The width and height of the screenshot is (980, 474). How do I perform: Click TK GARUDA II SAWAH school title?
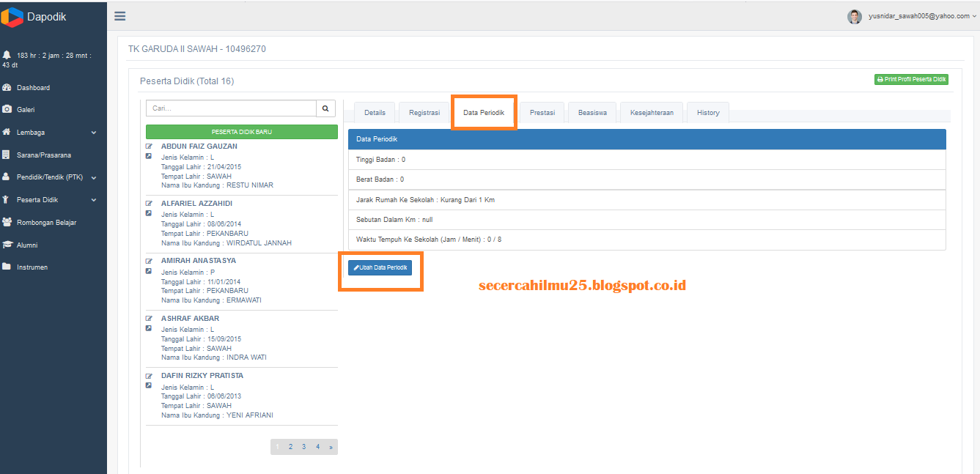point(197,49)
